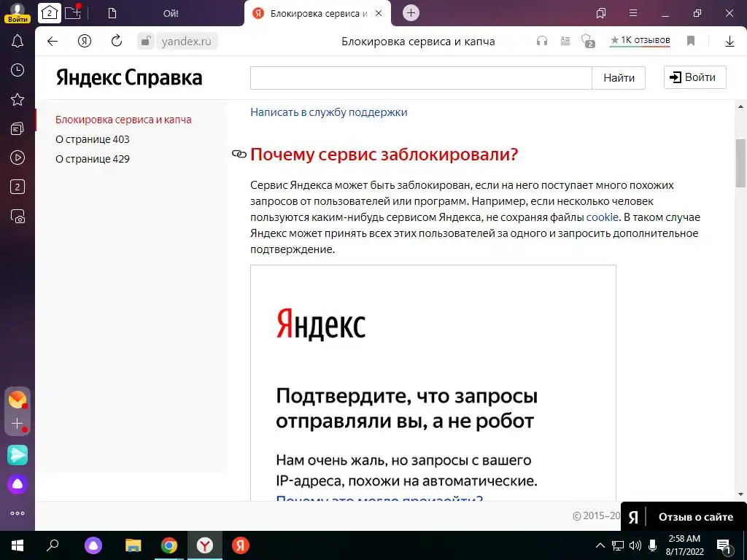
Task: Open Yandex home Я button
Action: 85,41
